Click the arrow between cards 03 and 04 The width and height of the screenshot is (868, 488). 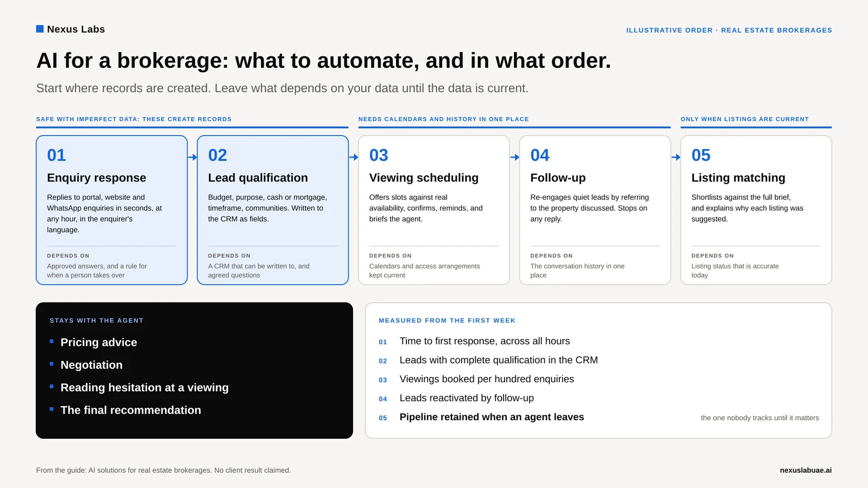click(x=515, y=157)
